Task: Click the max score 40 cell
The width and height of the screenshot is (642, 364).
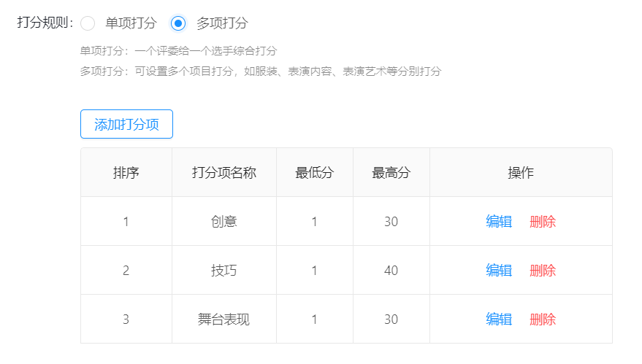Action: (391, 271)
